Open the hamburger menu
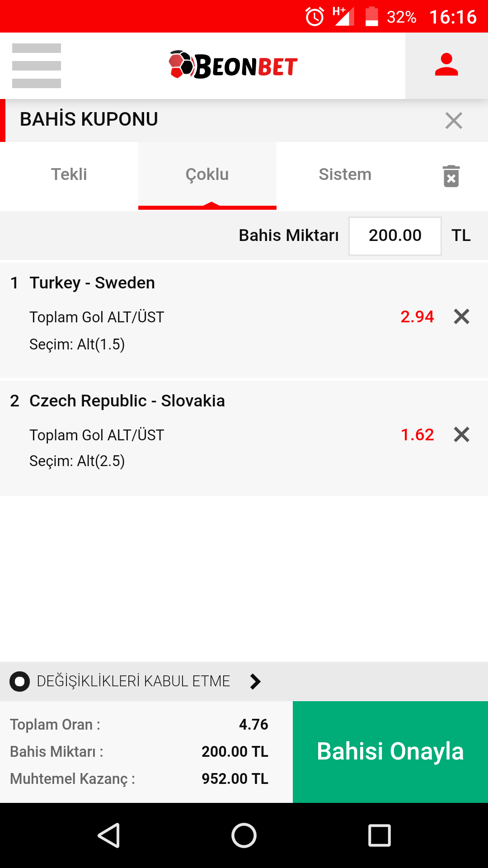This screenshot has height=868, width=488. point(37,66)
